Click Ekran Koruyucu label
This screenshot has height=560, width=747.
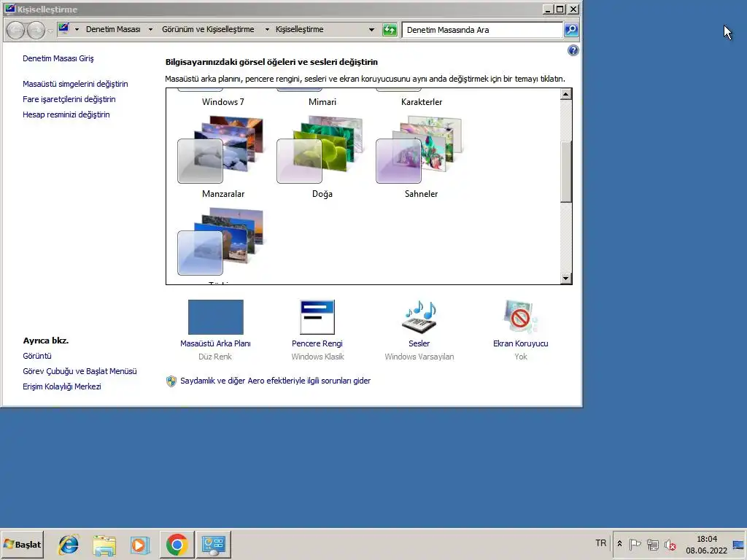coord(521,343)
